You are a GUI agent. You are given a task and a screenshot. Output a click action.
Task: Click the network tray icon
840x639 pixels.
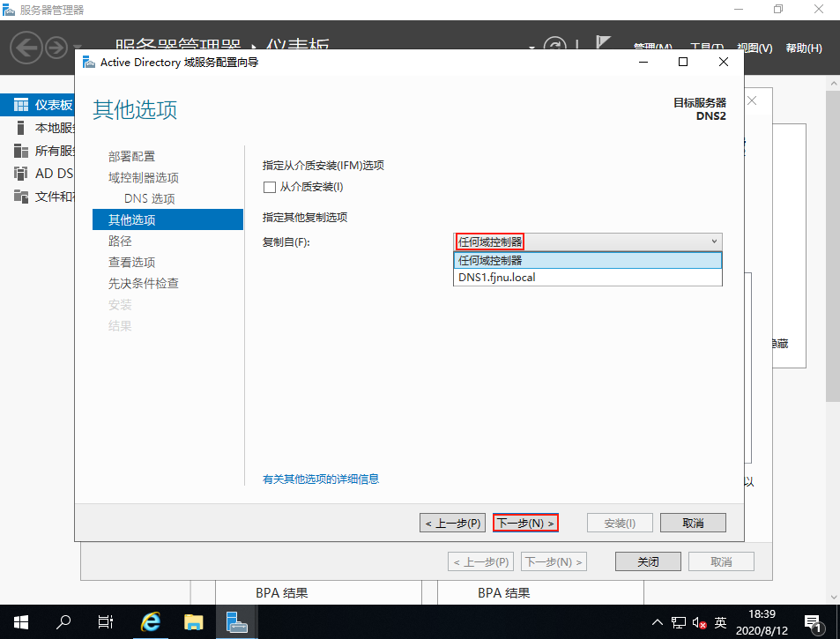click(678, 622)
